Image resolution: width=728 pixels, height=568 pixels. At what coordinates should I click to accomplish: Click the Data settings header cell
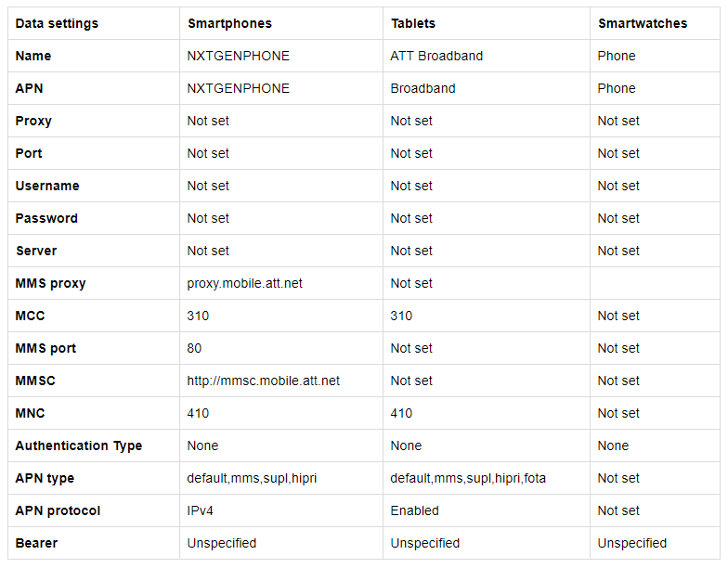click(57, 23)
